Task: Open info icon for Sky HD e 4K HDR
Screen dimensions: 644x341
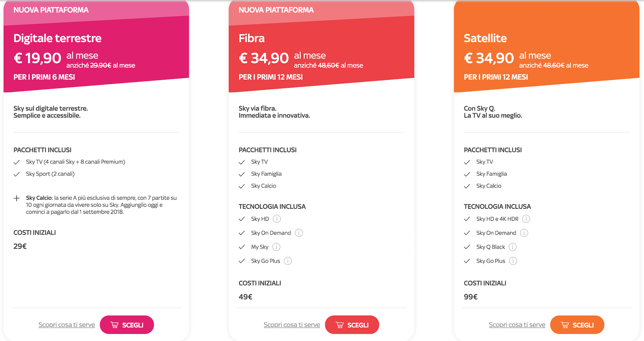Action: [526, 219]
